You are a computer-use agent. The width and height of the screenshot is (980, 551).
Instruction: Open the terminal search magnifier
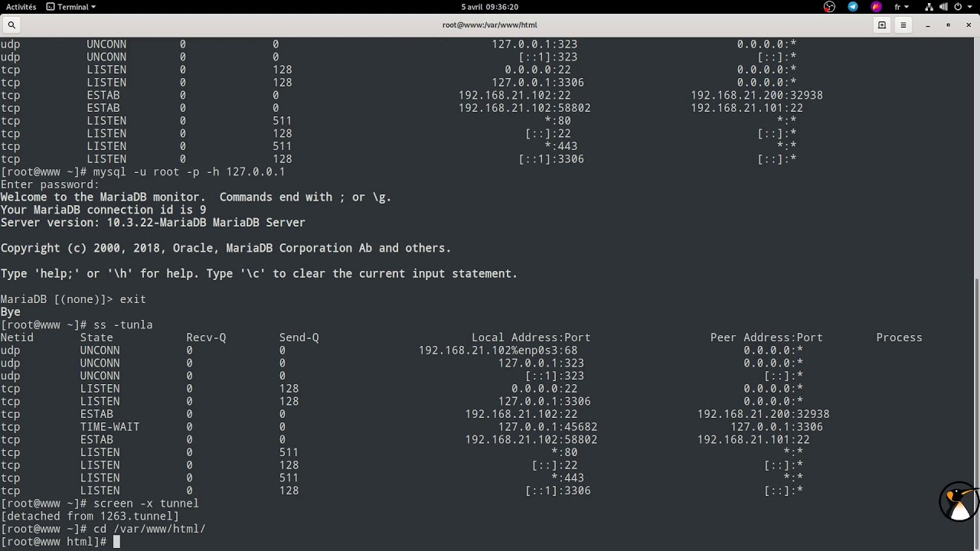11,25
